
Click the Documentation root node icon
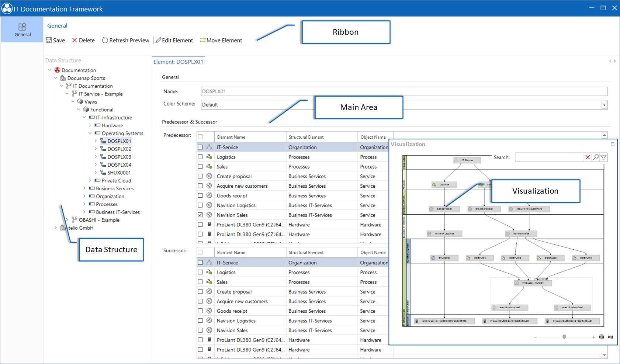click(x=57, y=70)
